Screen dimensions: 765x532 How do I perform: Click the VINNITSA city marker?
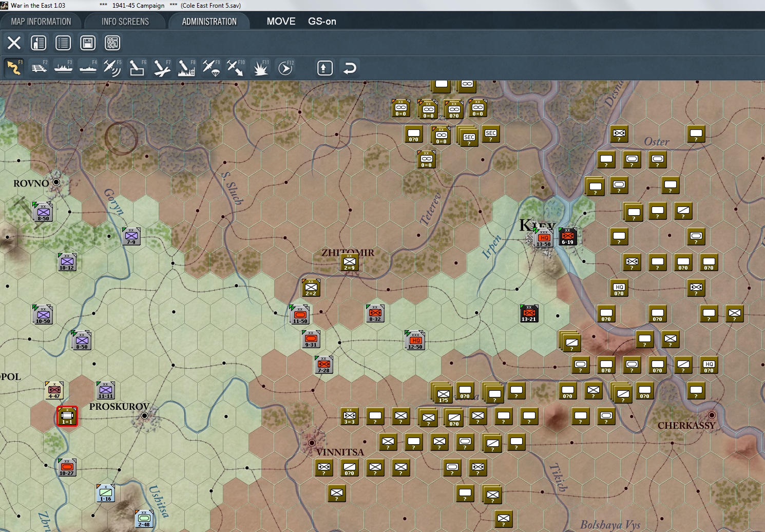[312, 443]
